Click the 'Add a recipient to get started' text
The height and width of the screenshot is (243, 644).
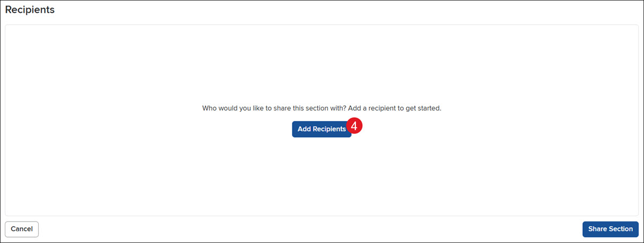coord(394,108)
